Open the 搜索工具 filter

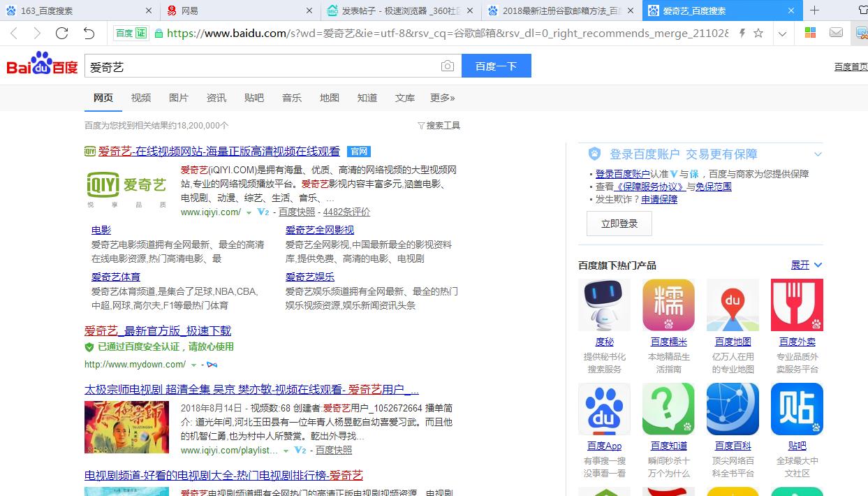point(439,126)
